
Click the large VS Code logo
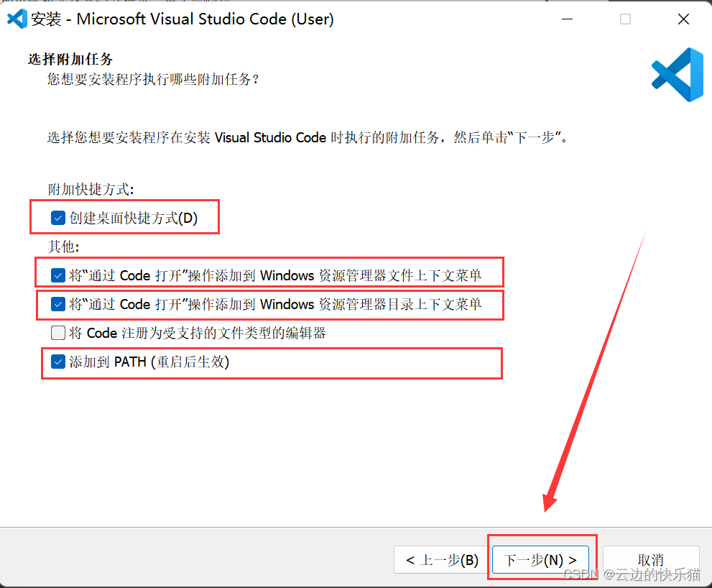point(678,75)
